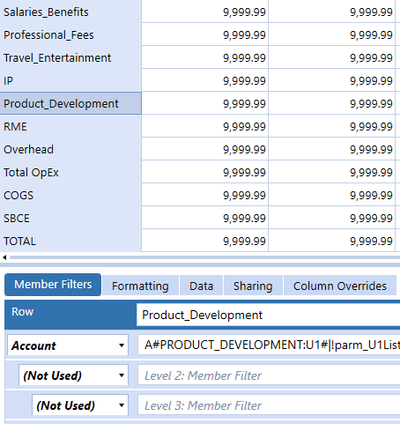Activate the Member Filters tab

[x=53, y=285]
